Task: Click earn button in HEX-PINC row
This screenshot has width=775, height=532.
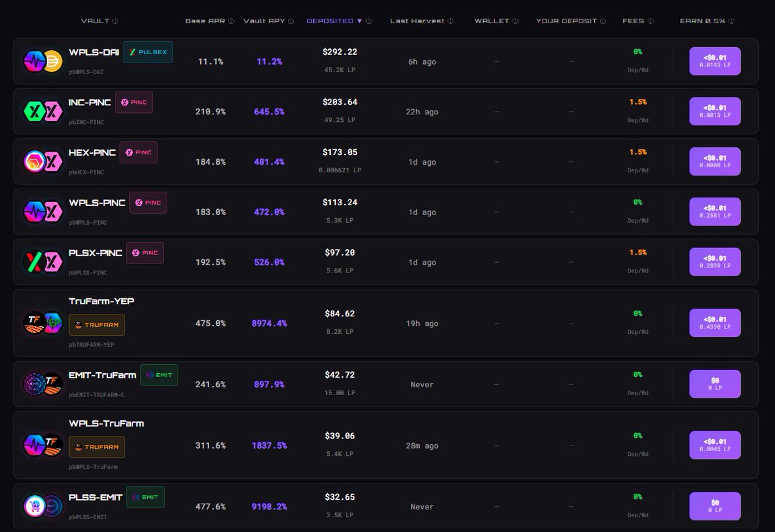Action: pyautogui.click(x=715, y=162)
